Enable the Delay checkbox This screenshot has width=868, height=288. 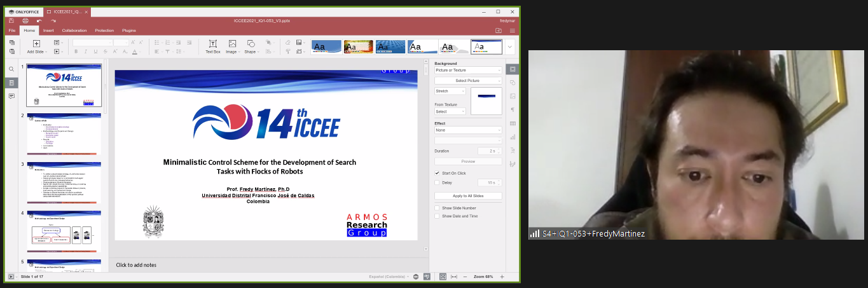pyautogui.click(x=437, y=182)
